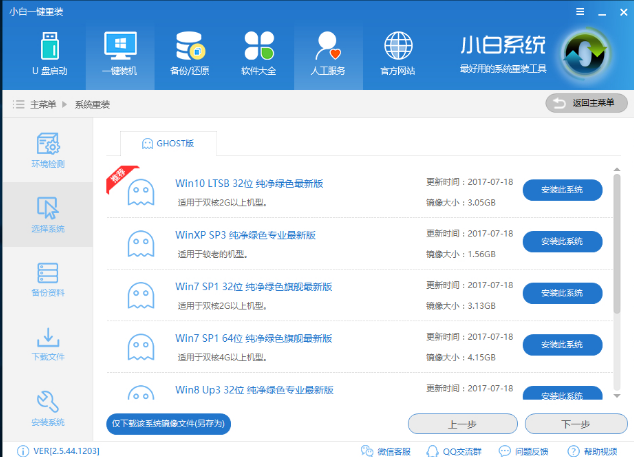
Task: Select the 一键装机 toolbar icon
Action: click(x=119, y=54)
